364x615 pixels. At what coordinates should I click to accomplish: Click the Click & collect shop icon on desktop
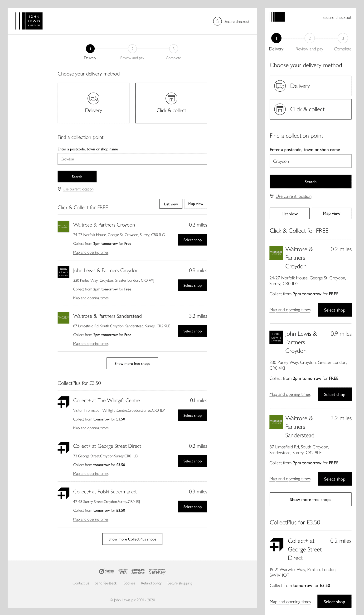(171, 99)
